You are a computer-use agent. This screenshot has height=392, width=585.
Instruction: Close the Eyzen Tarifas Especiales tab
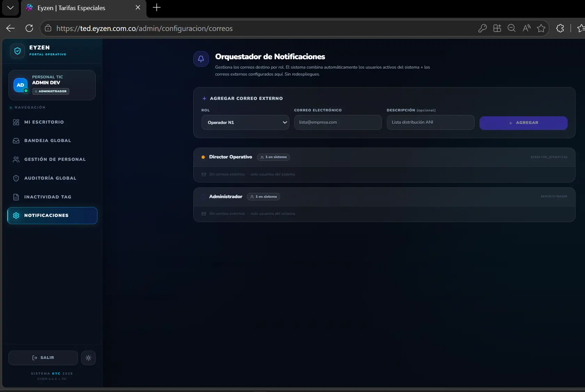(138, 8)
